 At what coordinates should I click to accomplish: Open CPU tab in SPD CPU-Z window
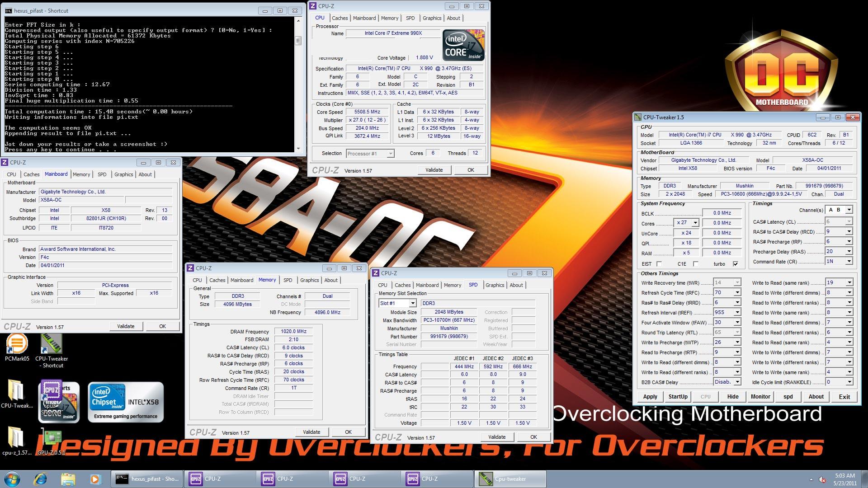coord(382,285)
